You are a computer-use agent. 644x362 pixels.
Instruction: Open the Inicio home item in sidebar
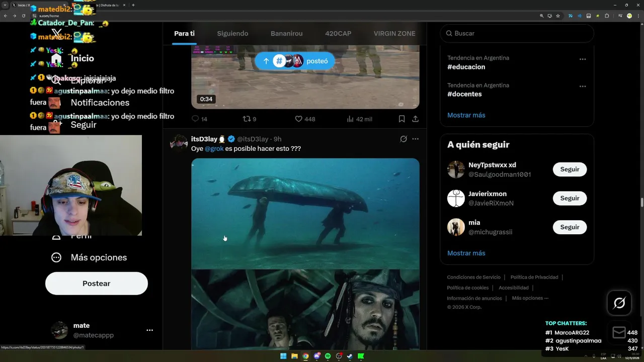coord(73,58)
